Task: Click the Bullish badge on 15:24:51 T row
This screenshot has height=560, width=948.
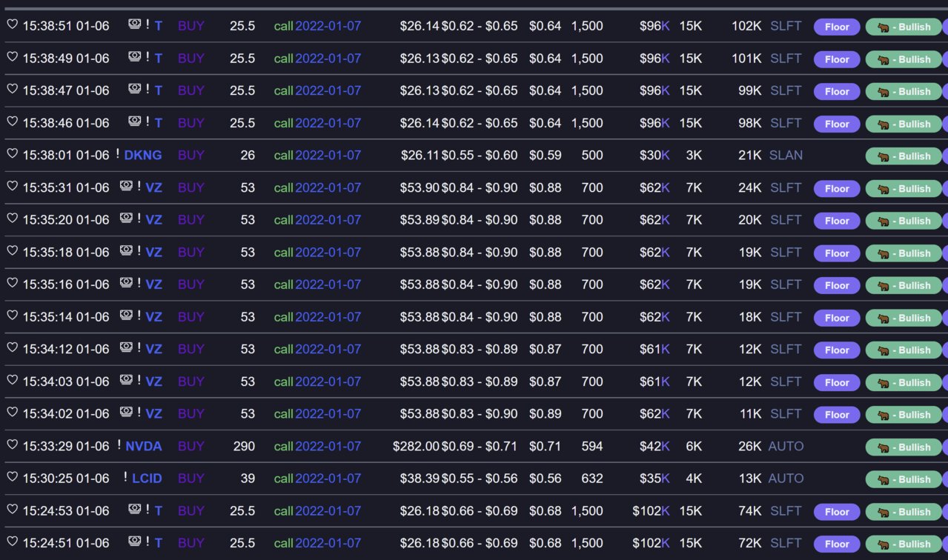Action: click(x=904, y=544)
